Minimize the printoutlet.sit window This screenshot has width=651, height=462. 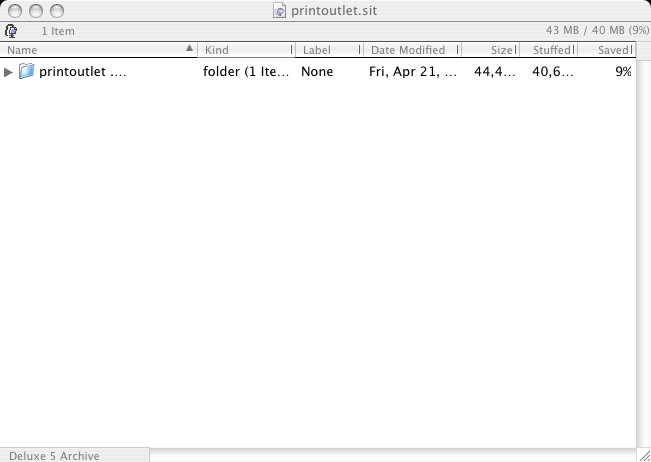[x=36, y=11]
